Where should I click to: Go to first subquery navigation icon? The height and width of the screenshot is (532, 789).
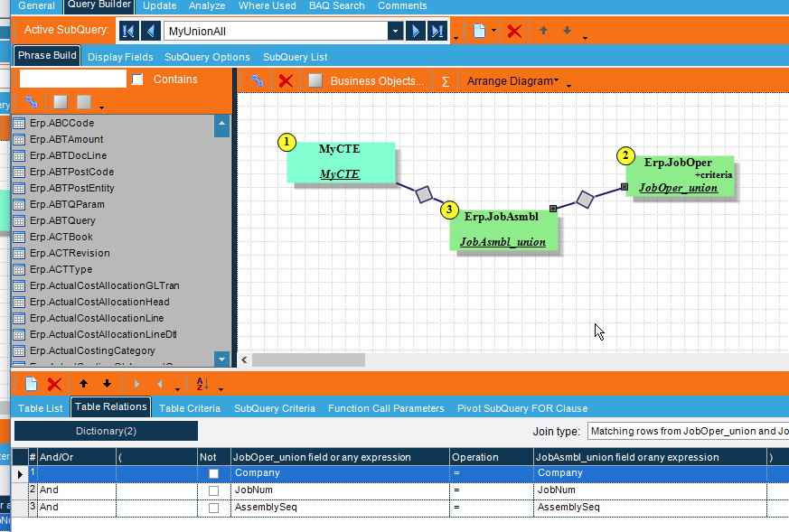coord(129,32)
